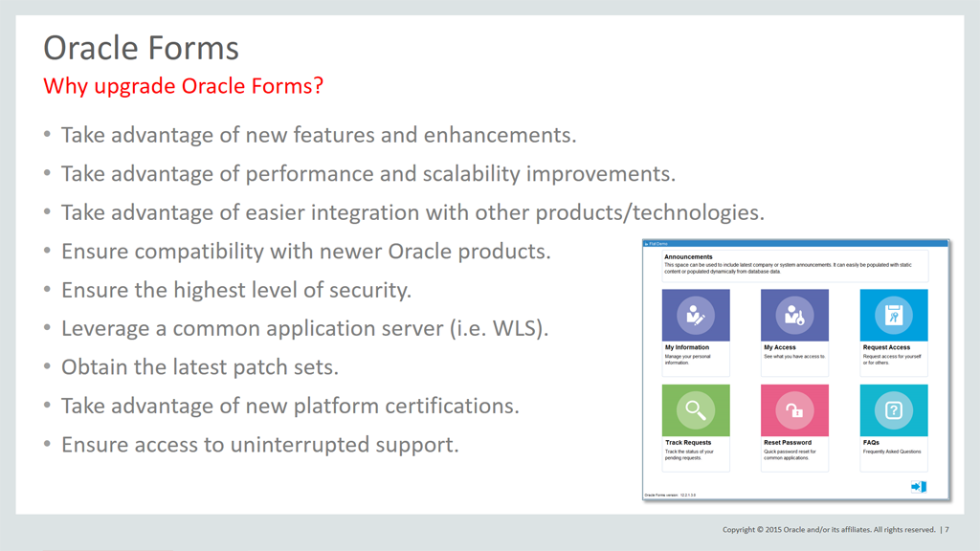
Task: Click the bullet 'Ensure access to uninterrupted support'
Action: click(260, 445)
